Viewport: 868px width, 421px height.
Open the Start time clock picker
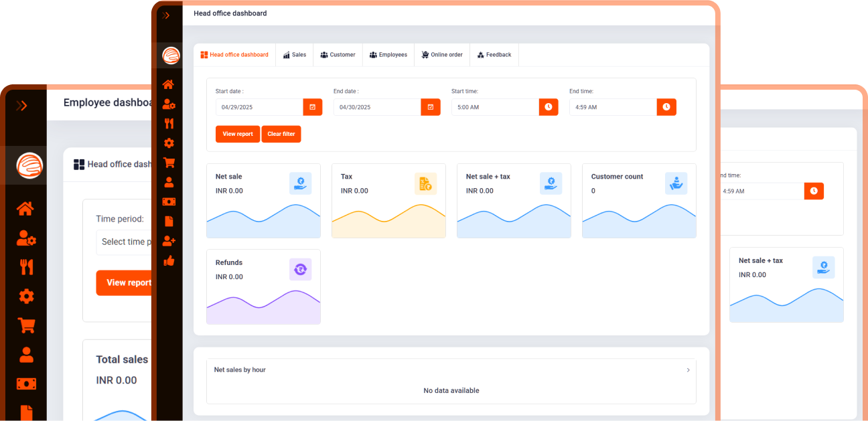[549, 107]
